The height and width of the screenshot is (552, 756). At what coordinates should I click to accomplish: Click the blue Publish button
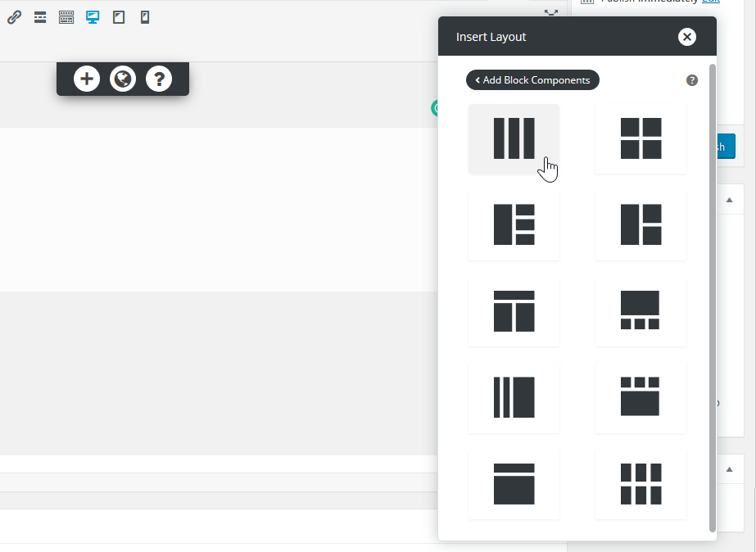726,147
